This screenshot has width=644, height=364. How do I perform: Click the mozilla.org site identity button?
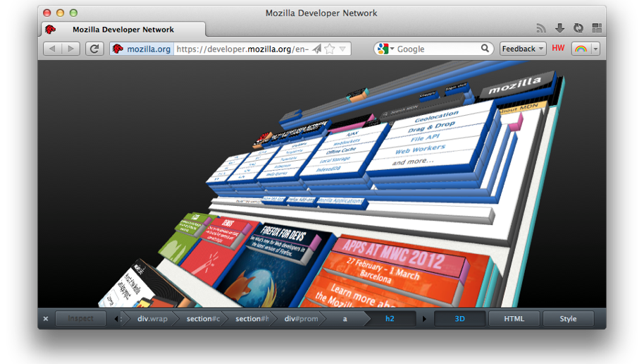coord(142,49)
